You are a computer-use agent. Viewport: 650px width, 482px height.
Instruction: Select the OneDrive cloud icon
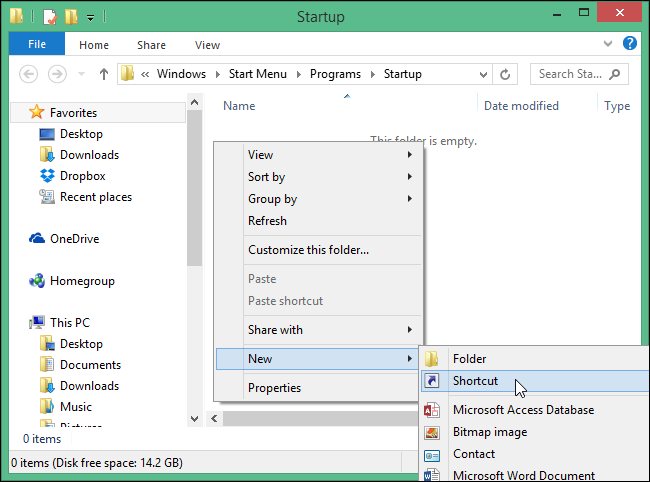point(37,239)
